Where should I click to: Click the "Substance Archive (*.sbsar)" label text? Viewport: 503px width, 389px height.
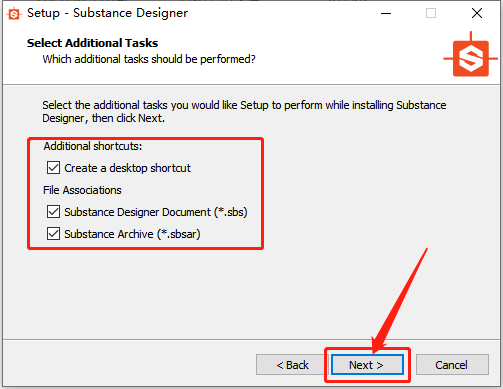click(x=132, y=234)
